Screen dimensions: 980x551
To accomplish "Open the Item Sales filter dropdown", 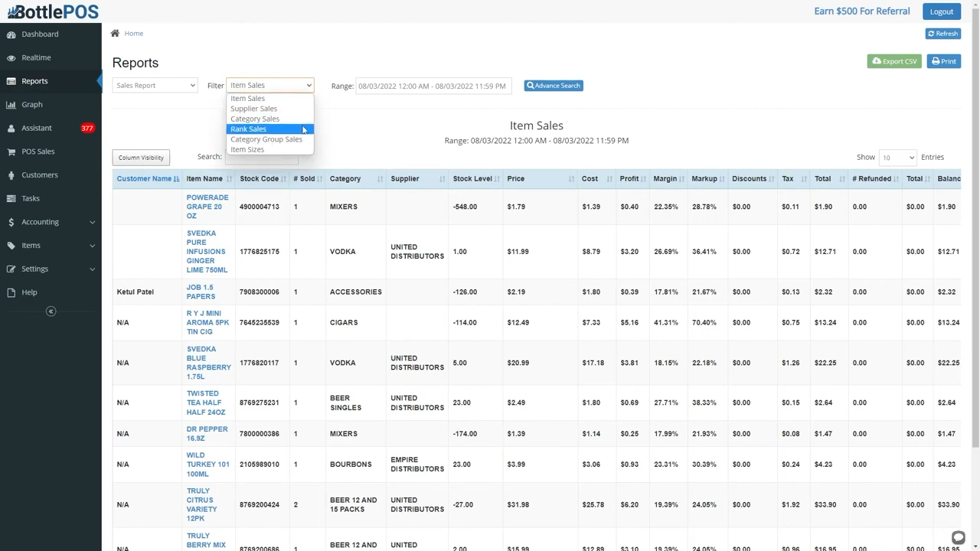I will point(269,86).
